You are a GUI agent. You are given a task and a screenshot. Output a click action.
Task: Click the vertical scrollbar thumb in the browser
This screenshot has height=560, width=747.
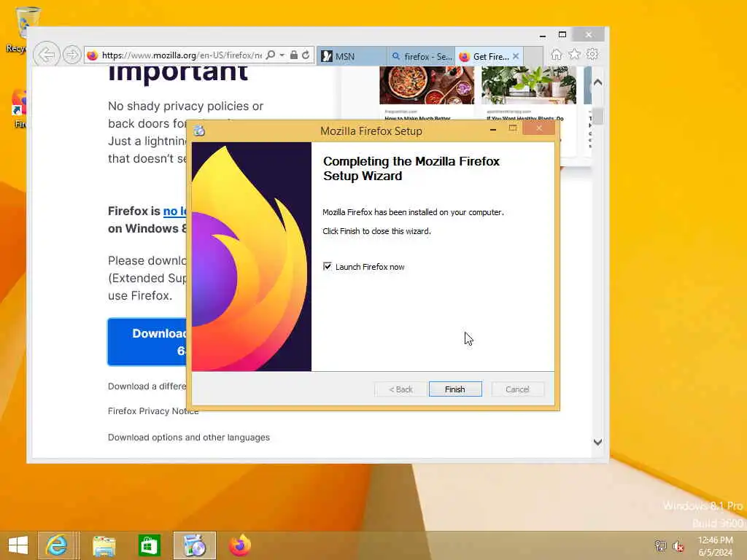pyautogui.click(x=598, y=116)
